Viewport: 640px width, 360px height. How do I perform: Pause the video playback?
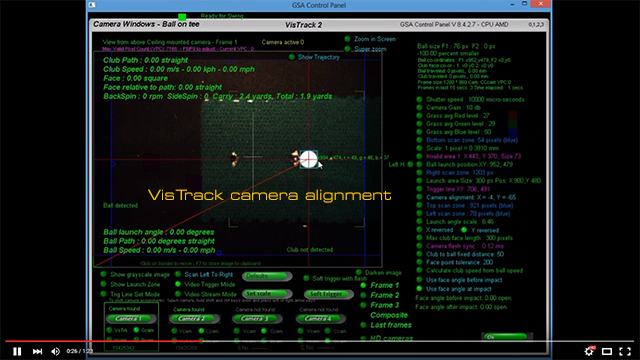click(17, 351)
